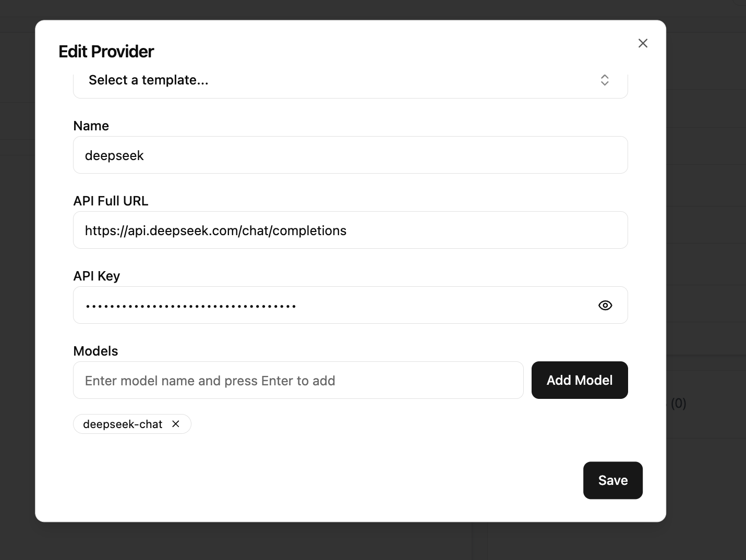This screenshot has width=746, height=560.
Task: Click the (0) count behind the dialog
Action: (x=678, y=403)
